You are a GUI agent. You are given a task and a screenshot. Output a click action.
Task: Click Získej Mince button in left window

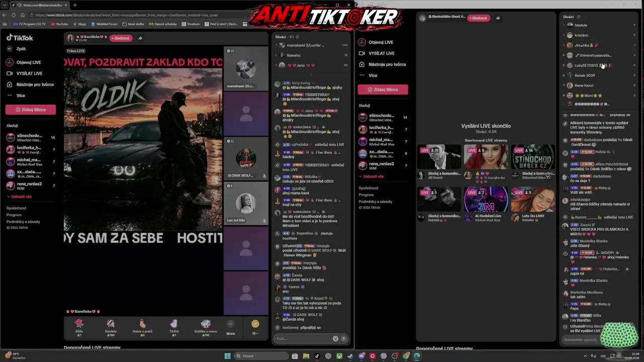point(31,110)
